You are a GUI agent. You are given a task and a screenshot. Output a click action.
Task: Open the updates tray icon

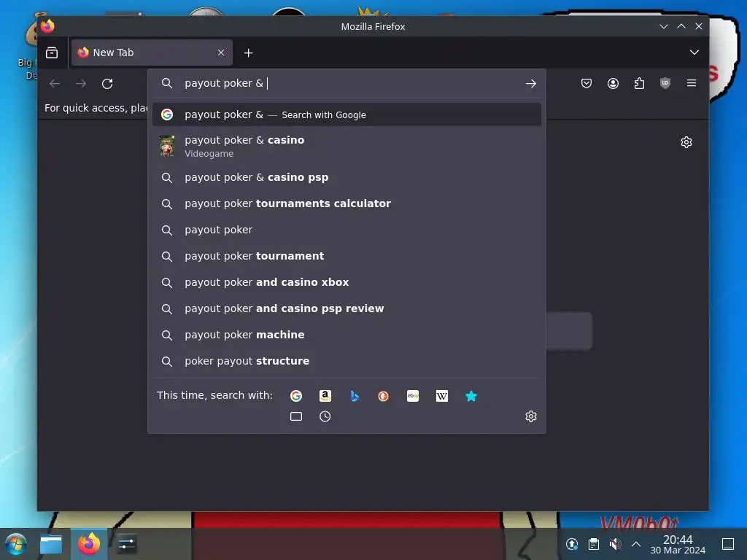(572, 544)
